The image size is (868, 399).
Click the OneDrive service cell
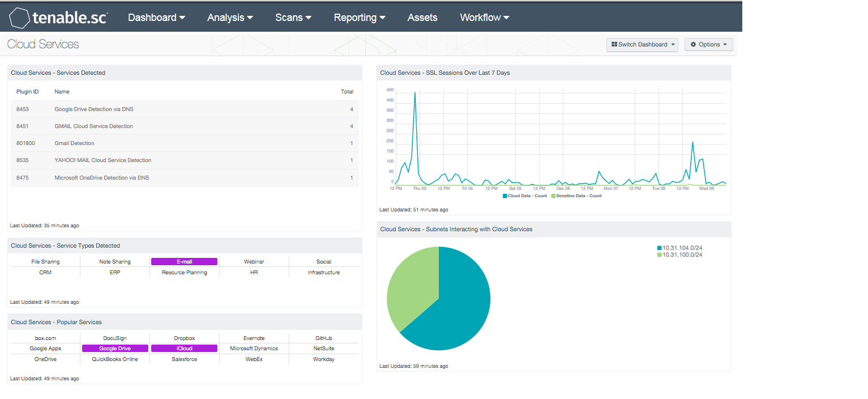pos(45,359)
